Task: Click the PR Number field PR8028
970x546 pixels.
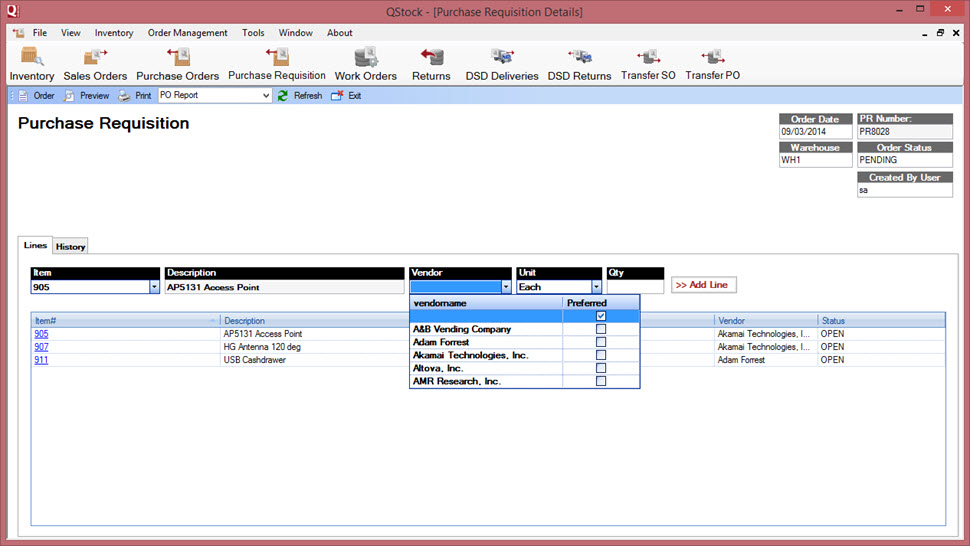Action: 905,132
